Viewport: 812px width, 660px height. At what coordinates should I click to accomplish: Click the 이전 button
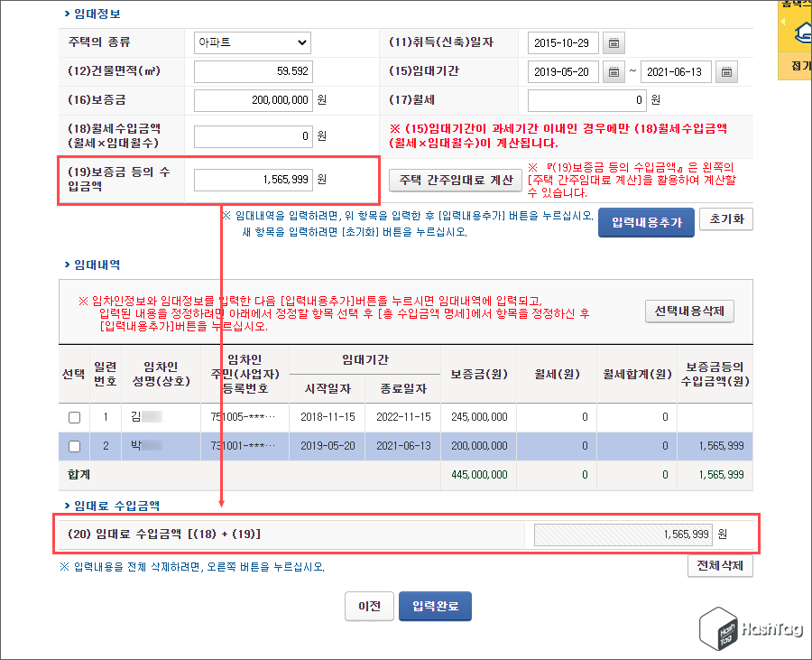369,606
